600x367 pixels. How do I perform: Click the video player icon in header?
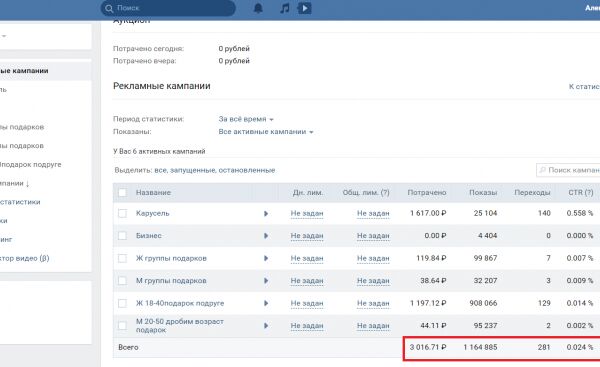(305, 8)
